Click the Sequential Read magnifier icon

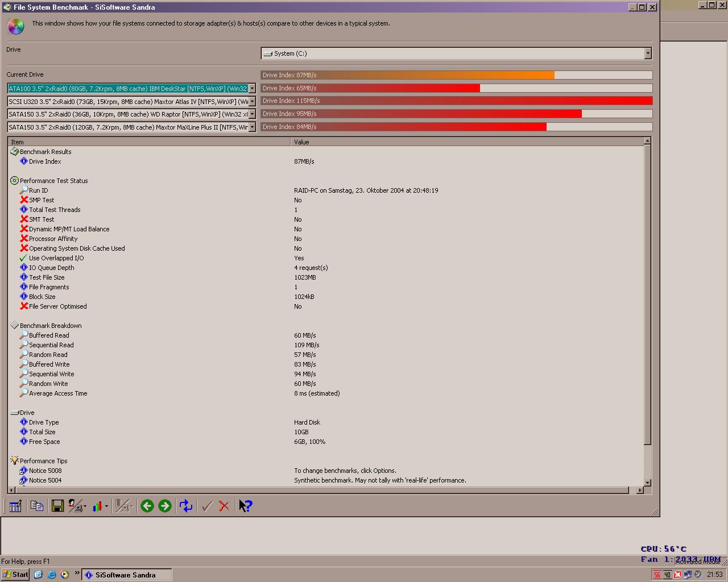(x=24, y=345)
